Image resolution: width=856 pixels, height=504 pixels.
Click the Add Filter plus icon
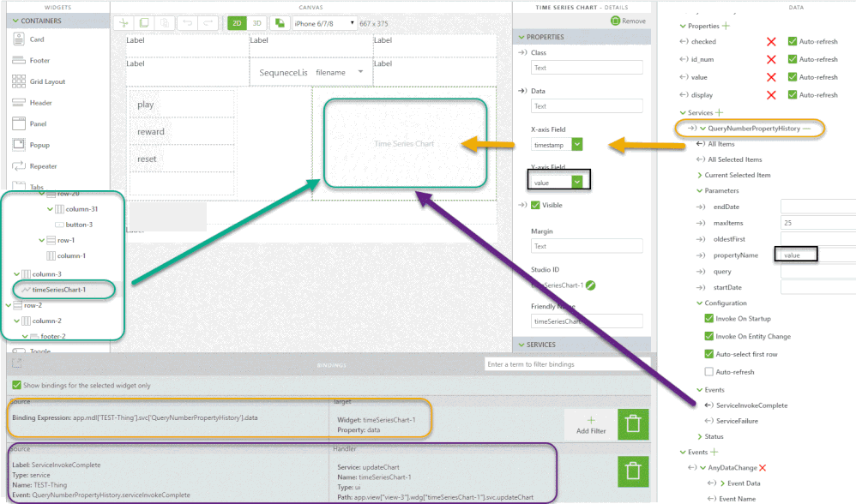pos(591,420)
